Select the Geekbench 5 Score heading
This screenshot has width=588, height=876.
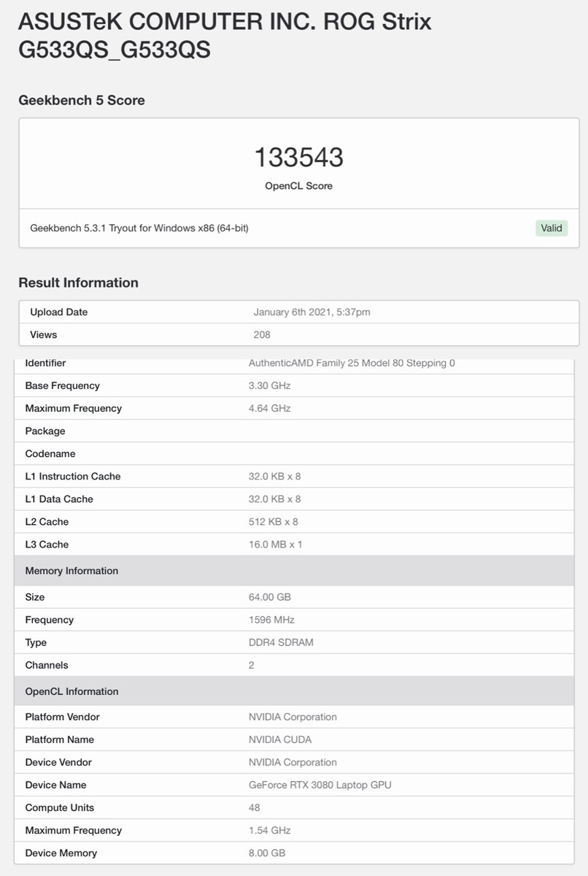tap(82, 100)
